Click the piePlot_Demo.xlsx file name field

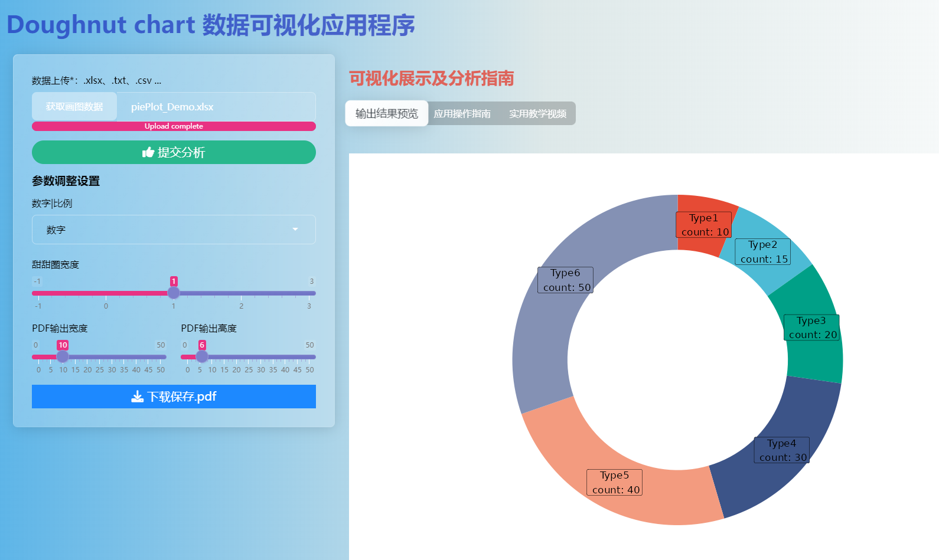[216, 107]
